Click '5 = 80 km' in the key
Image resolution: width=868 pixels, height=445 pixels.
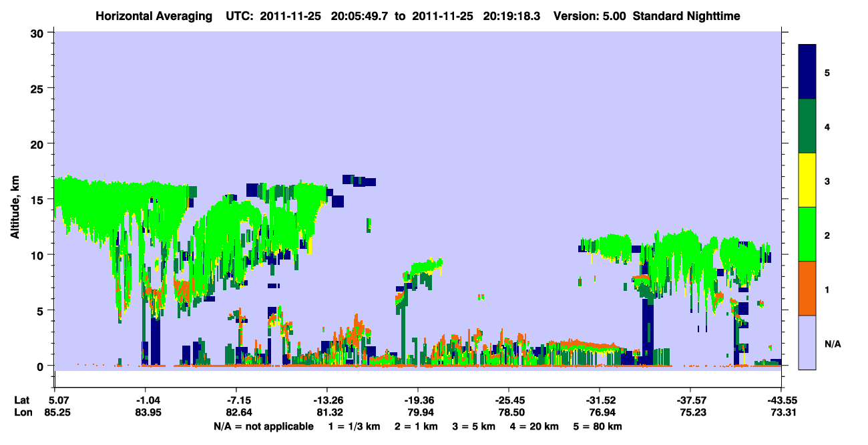[x=598, y=426]
